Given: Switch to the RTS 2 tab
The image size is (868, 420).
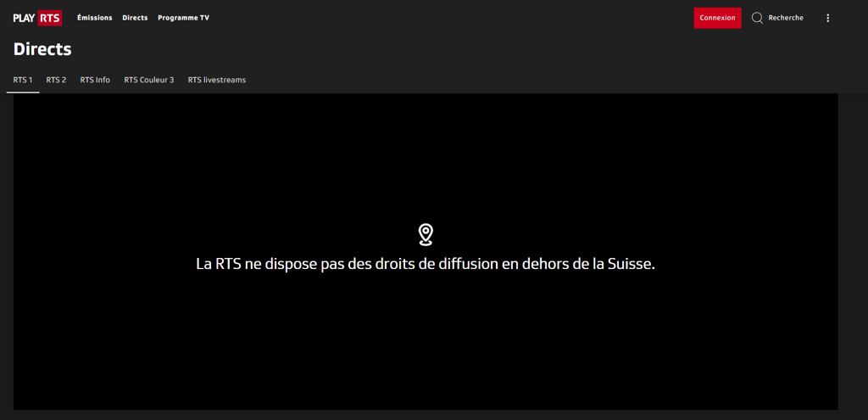Looking at the screenshot, I should [56, 80].
